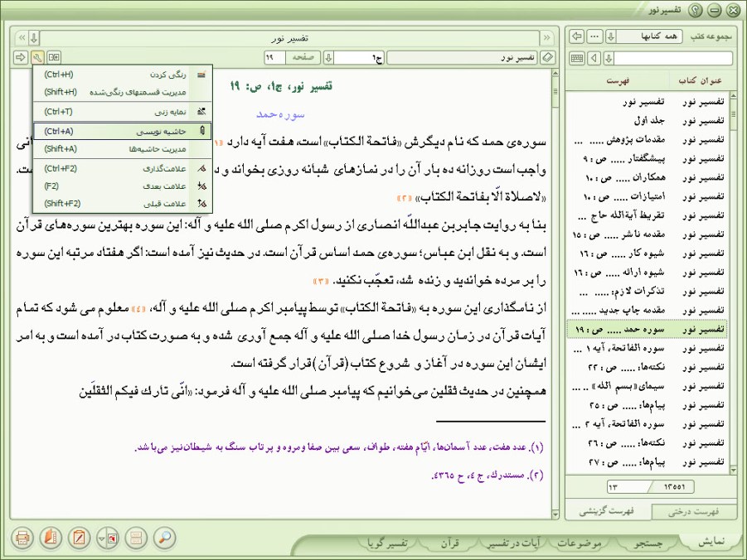The height and width of the screenshot is (560, 747).
Task: Choose مدیریت قسمتهای رنگی‌شده from the menu
Action: point(123,92)
